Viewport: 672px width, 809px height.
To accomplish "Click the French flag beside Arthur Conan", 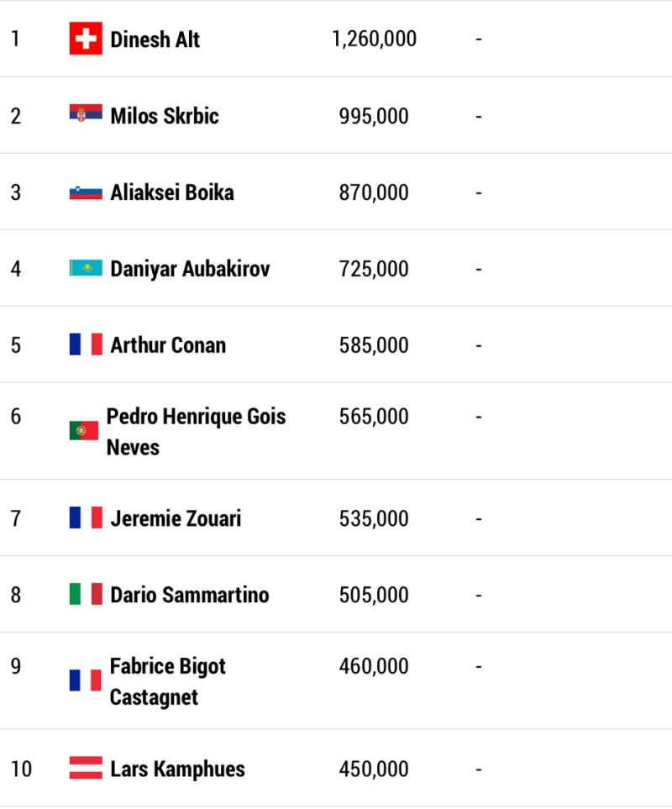I will click(x=86, y=344).
